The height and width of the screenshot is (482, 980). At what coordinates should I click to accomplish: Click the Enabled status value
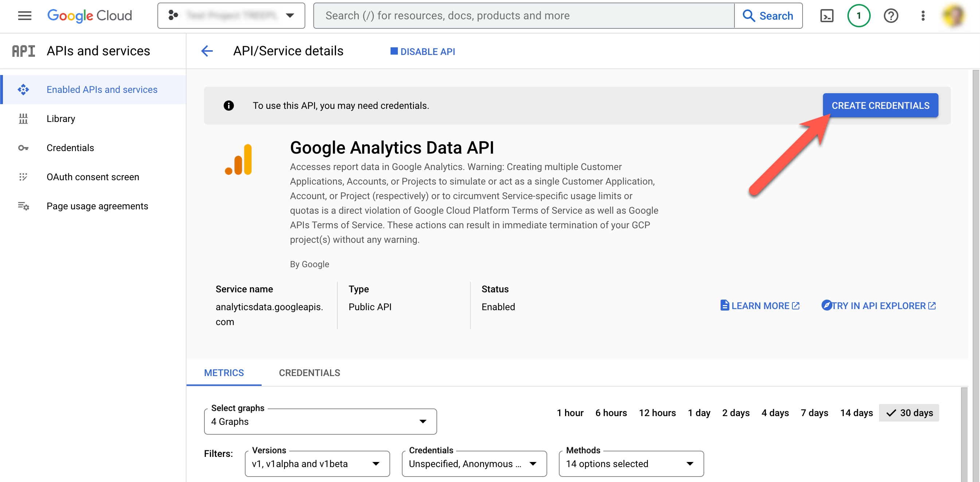coord(498,307)
